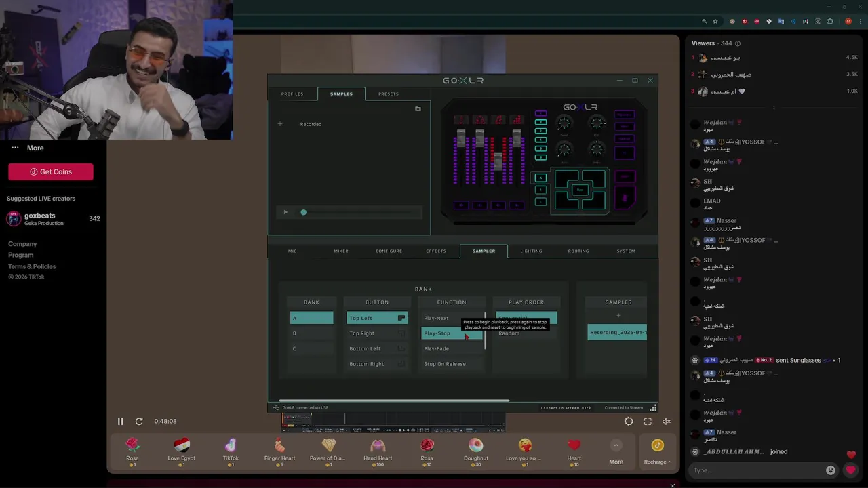
Task: Switch to the PRESETS tab
Action: [x=389, y=94]
